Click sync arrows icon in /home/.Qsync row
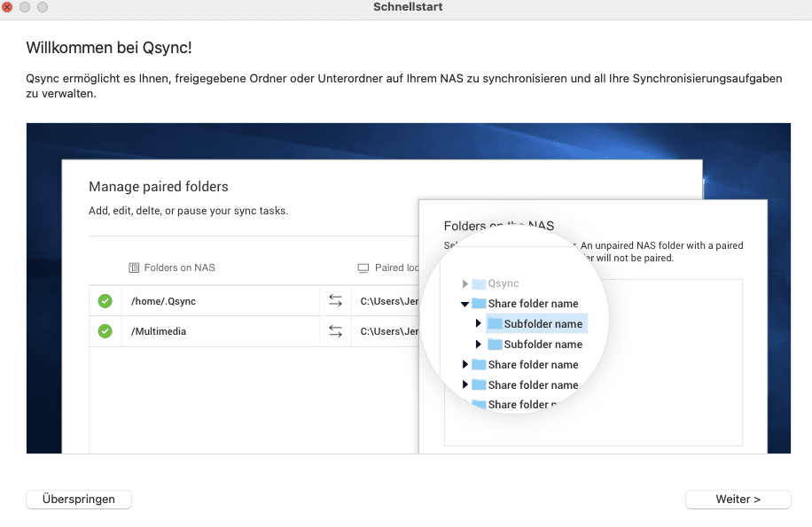Image resolution: width=812 pixels, height=527 pixels. [336, 300]
